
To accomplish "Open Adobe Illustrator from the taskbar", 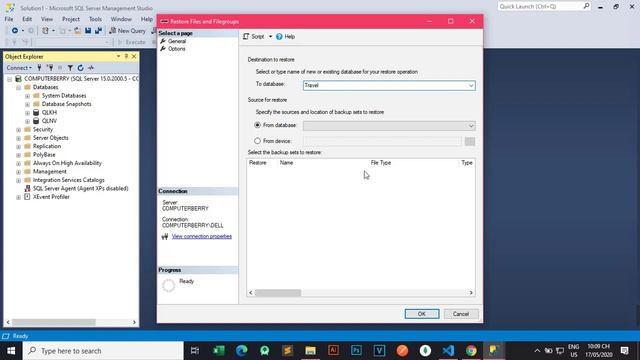I will click(333, 351).
